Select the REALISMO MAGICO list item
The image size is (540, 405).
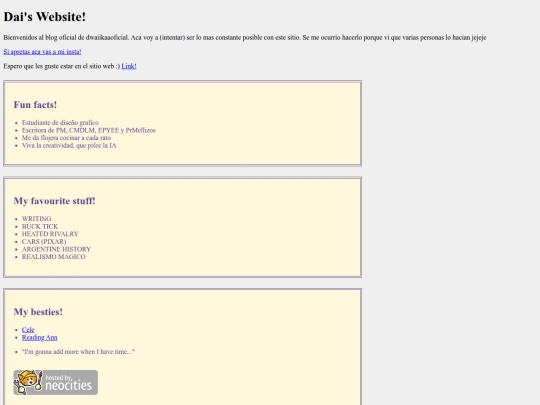click(53, 257)
